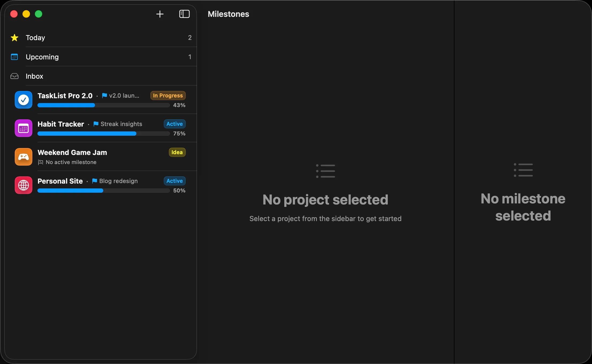Select the Personal Site project
The image size is (592, 364).
(x=101, y=185)
